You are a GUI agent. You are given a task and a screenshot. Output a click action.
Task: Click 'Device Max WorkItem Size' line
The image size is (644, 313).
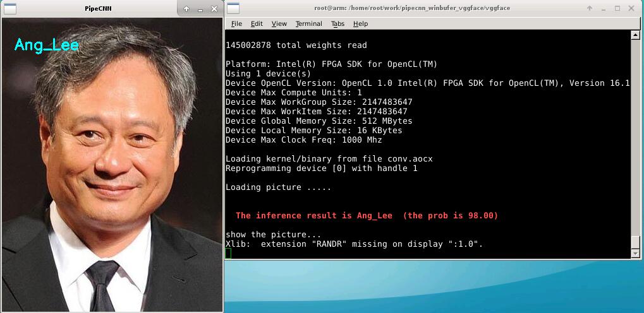(x=316, y=111)
